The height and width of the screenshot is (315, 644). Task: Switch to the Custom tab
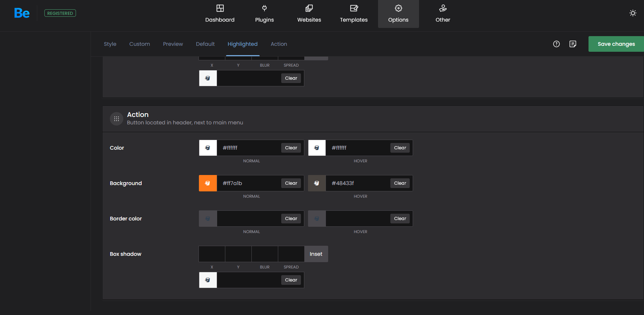(x=140, y=44)
